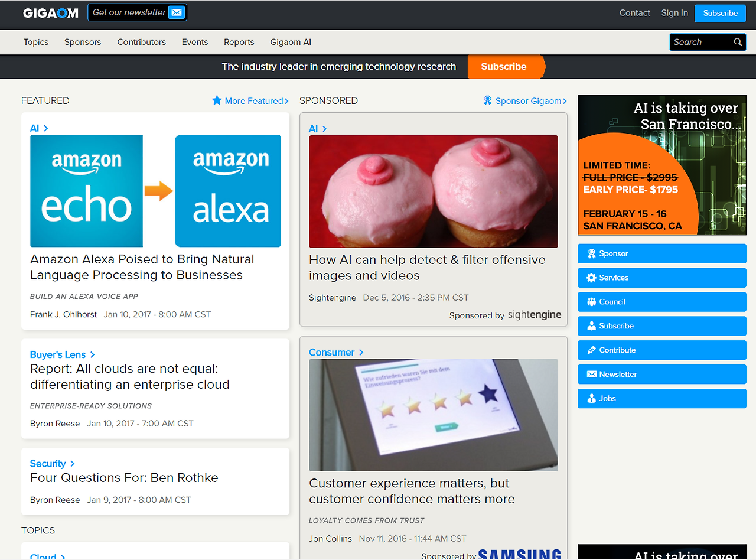This screenshot has width=756, height=560.
Task: Open the Sponsors menu
Action: (x=83, y=42)
